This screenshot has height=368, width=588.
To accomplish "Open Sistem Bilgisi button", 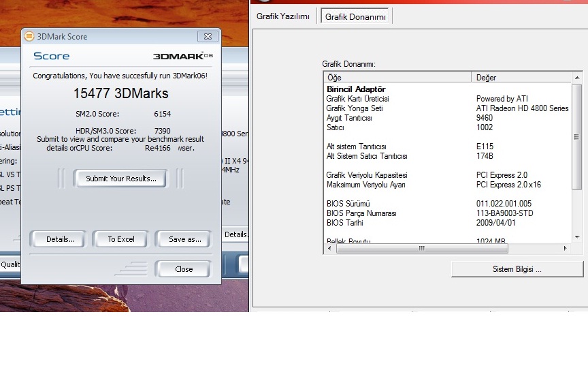I will click(x=517, y=269).
